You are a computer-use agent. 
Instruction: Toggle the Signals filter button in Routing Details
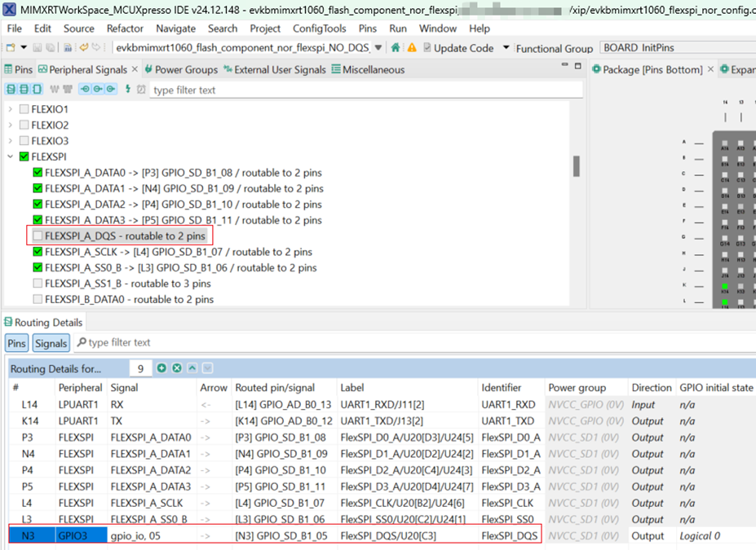[51, 343]
